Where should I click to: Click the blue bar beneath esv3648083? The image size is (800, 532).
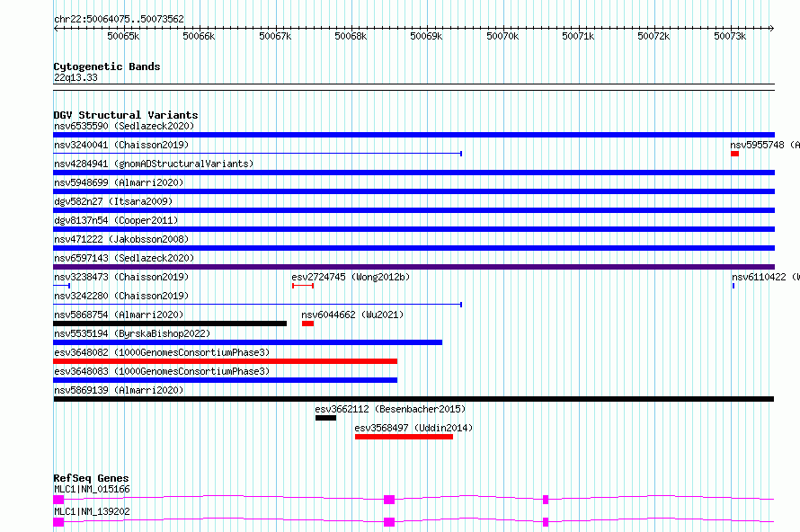point(225,380)
